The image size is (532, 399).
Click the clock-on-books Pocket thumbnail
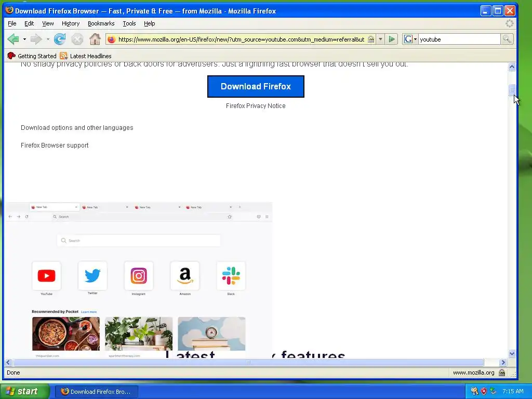(211, 334)
